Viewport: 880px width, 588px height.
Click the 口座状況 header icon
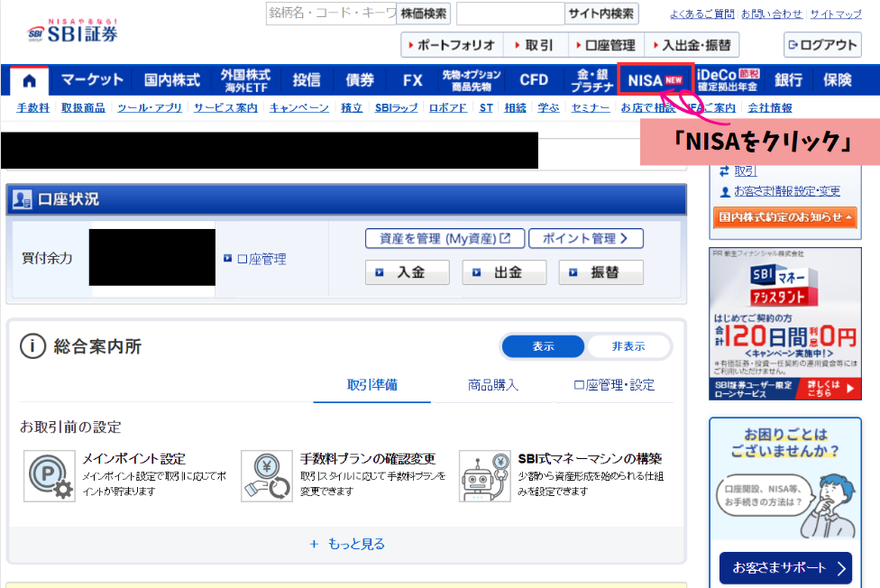tap(23, 199)
